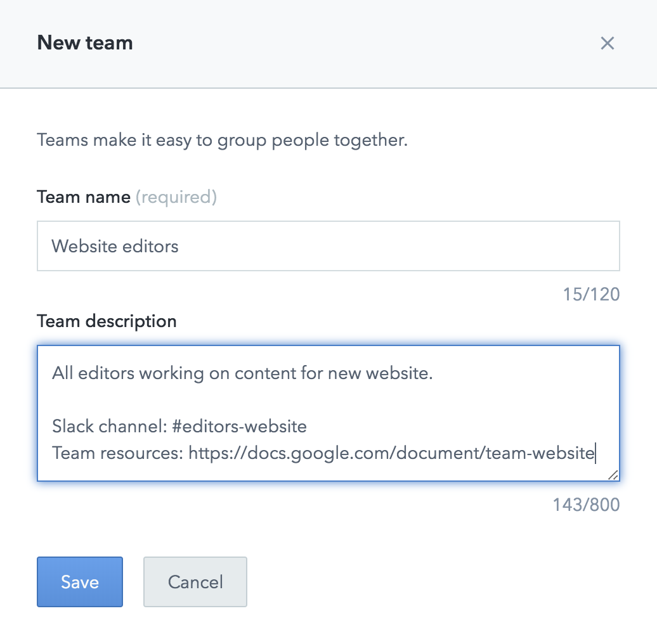Image resolution: width=657 pixels, height=644 pixels.
Task: Save the new team
Action: (x=80, y=582)
